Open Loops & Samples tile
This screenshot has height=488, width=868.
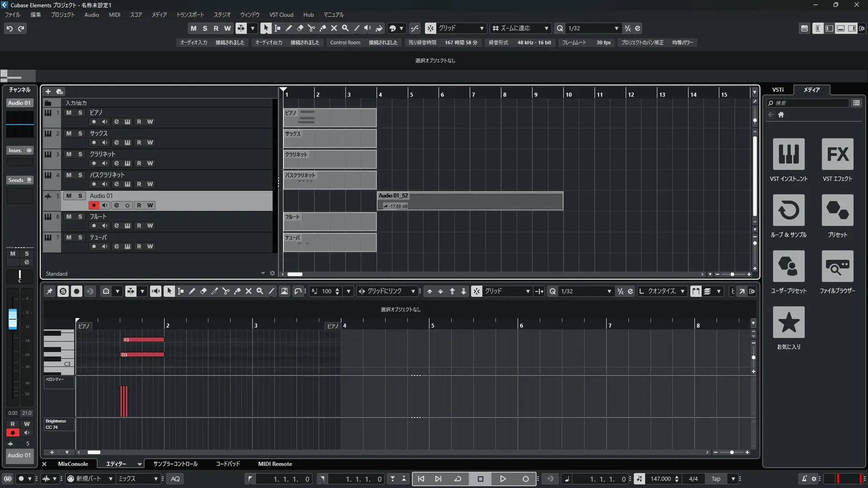tap(788, 210)
